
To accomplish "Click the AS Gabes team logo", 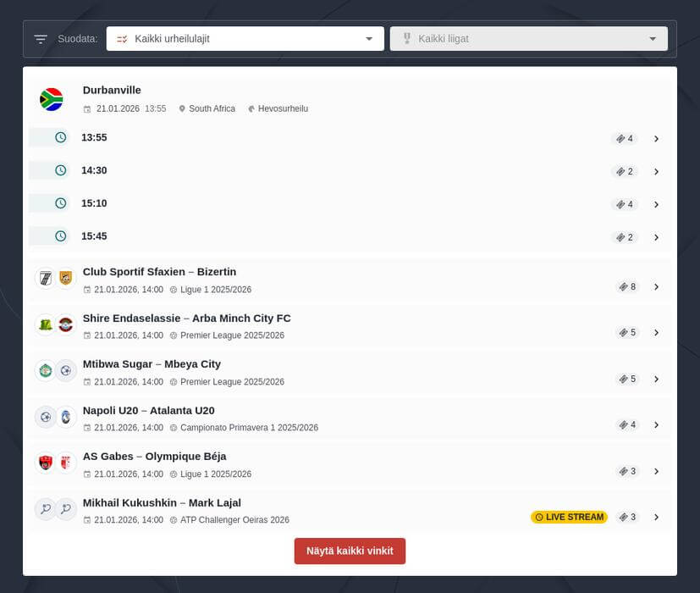I will [x=45, y=463].
